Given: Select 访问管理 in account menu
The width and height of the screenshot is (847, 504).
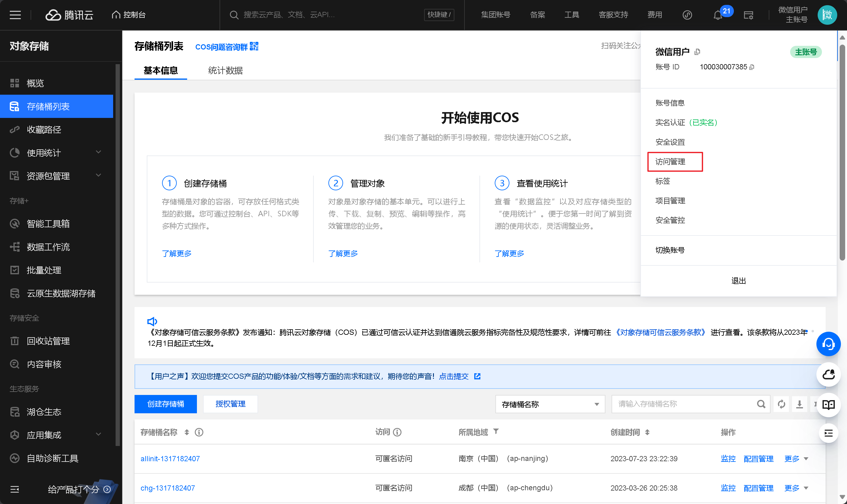Looking at the screenshot, I should click(670, 162).
